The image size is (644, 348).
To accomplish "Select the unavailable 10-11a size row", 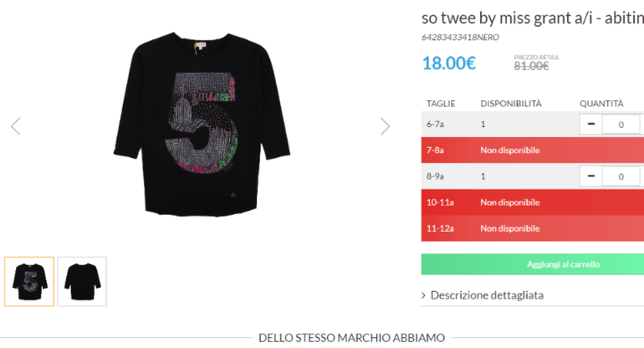I will 533,202.
